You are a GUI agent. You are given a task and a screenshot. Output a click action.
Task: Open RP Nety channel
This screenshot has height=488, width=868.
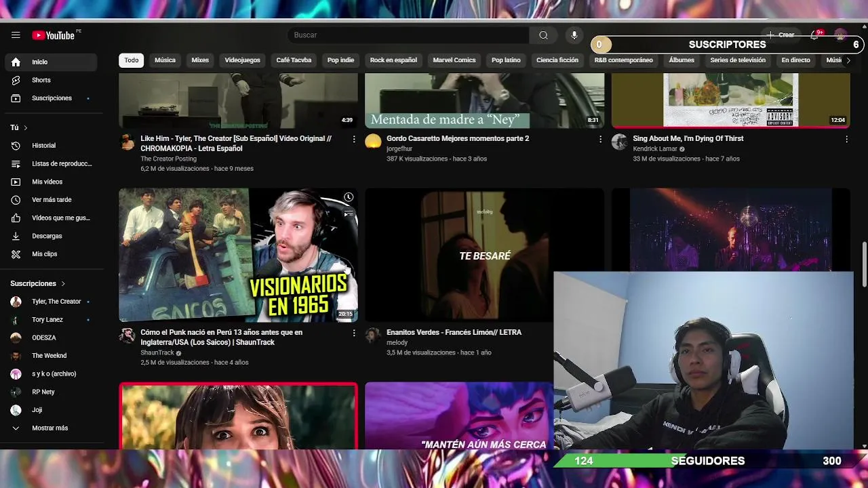click(51, 392)
